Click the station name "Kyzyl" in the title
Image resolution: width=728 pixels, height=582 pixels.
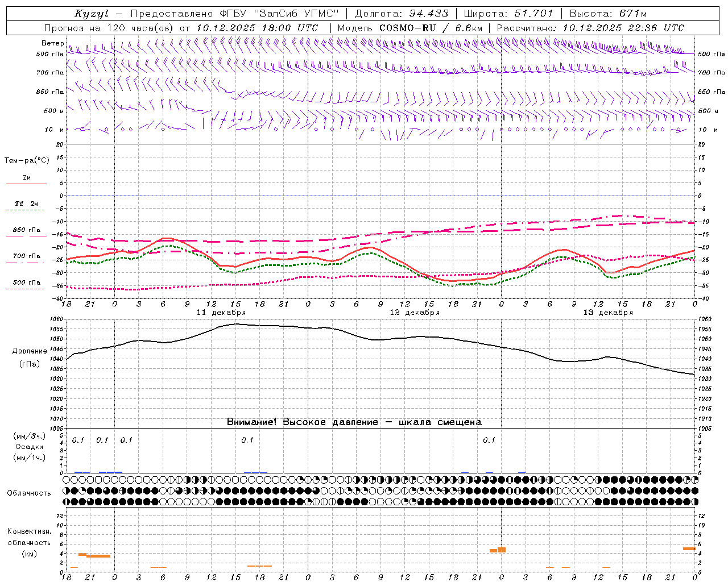pos(91,14)
